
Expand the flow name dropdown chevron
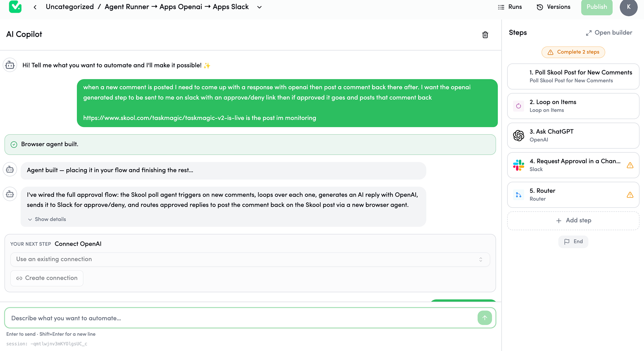259,7
